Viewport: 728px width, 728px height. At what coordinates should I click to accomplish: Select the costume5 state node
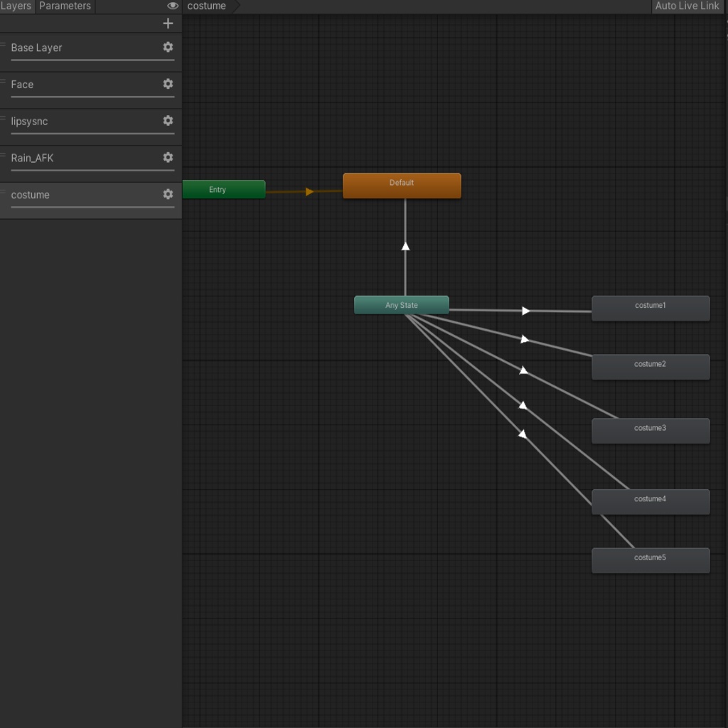coord(651,560)
